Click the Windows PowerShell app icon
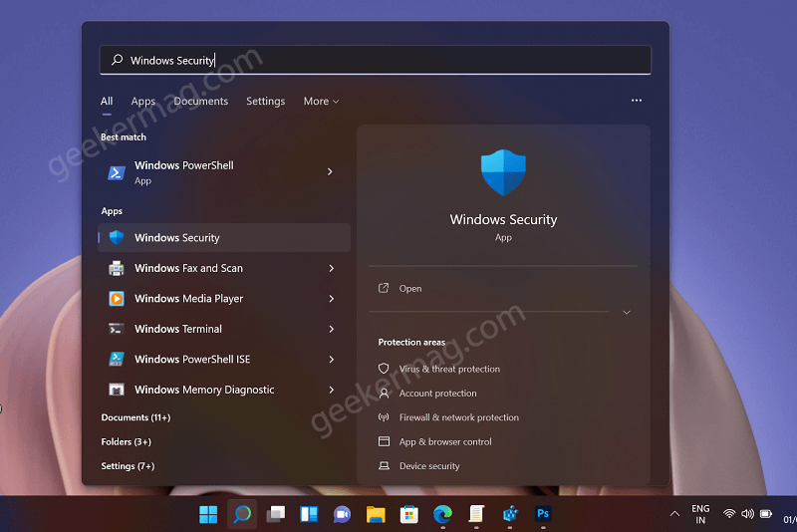 tap(117, 172)
